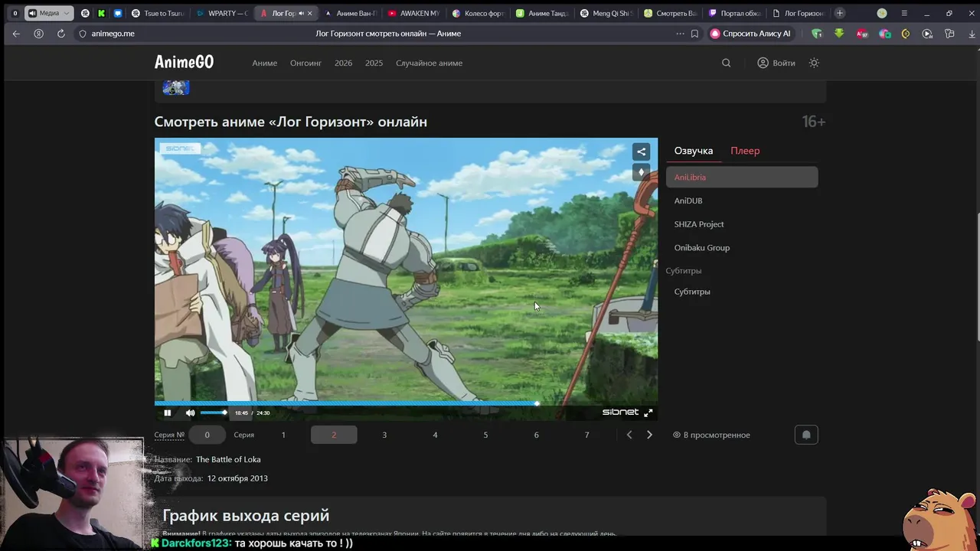This screenshot has width=980, height=551.
Task: Mute the Лог Горизонт tab audio
Action: (301, 13)
